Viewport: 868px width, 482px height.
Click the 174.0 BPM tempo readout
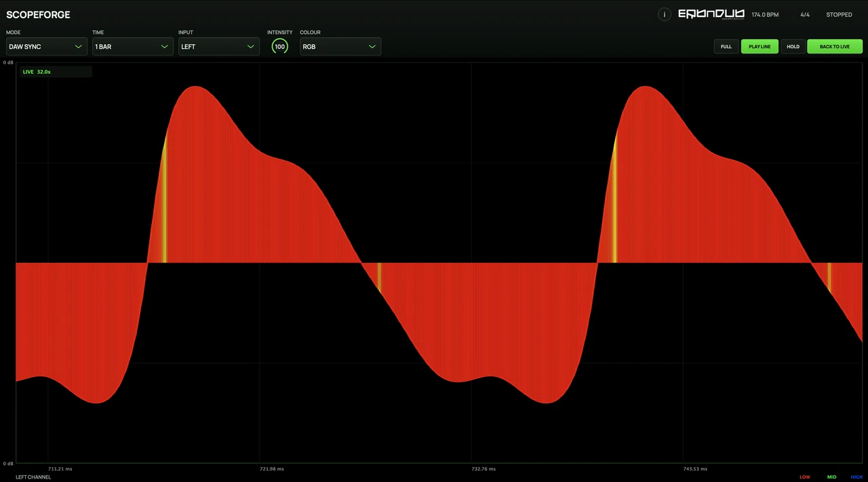(x=765, y=15)
